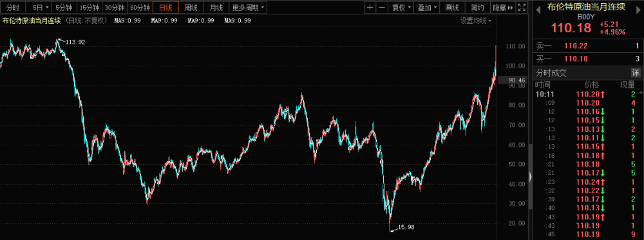The height and width of the screenshot is (240, 644).
Task: Click the zoom out minus icon
Action: point(381,7)
